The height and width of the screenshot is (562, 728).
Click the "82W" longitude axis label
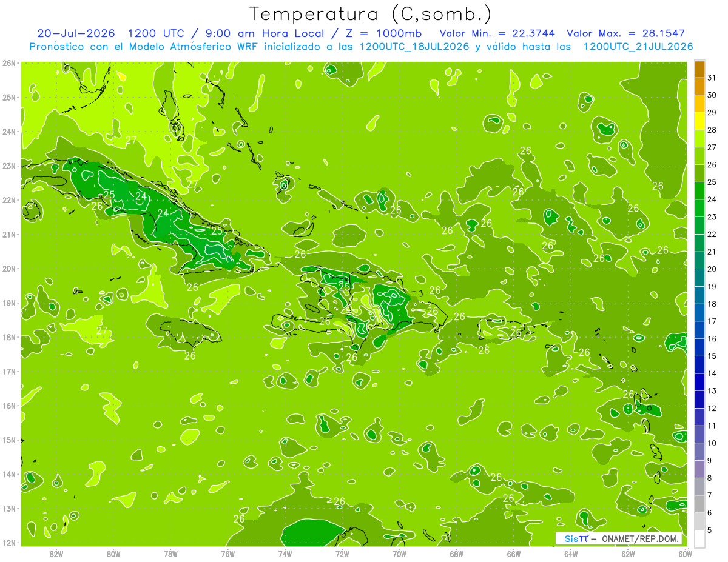56,554
